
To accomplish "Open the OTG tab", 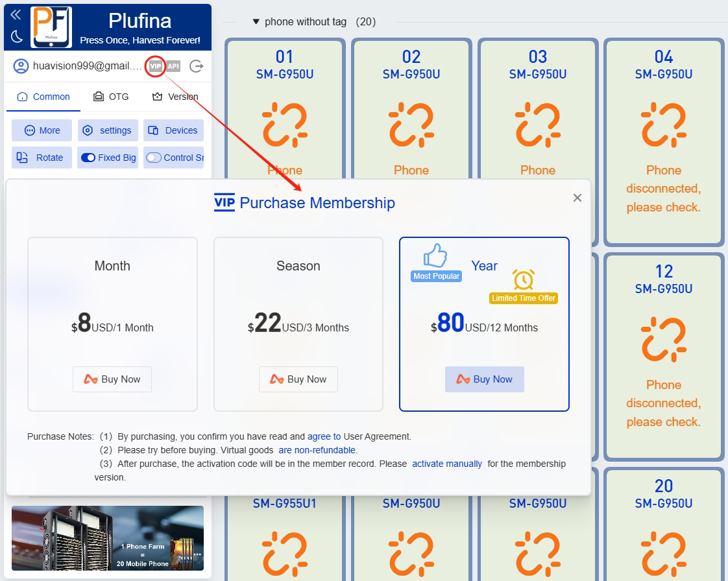I will pos(112,97).
